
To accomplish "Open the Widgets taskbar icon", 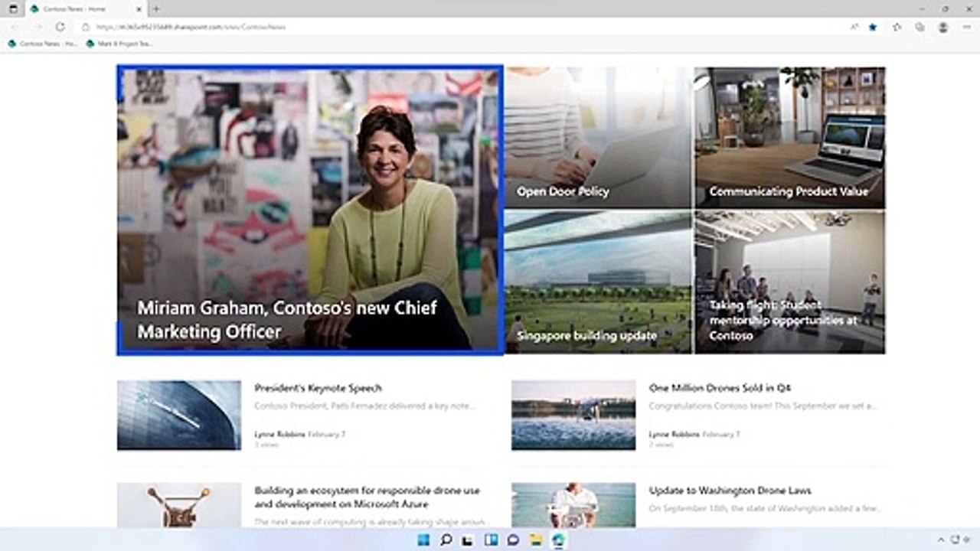I will [x=491, y=540].
